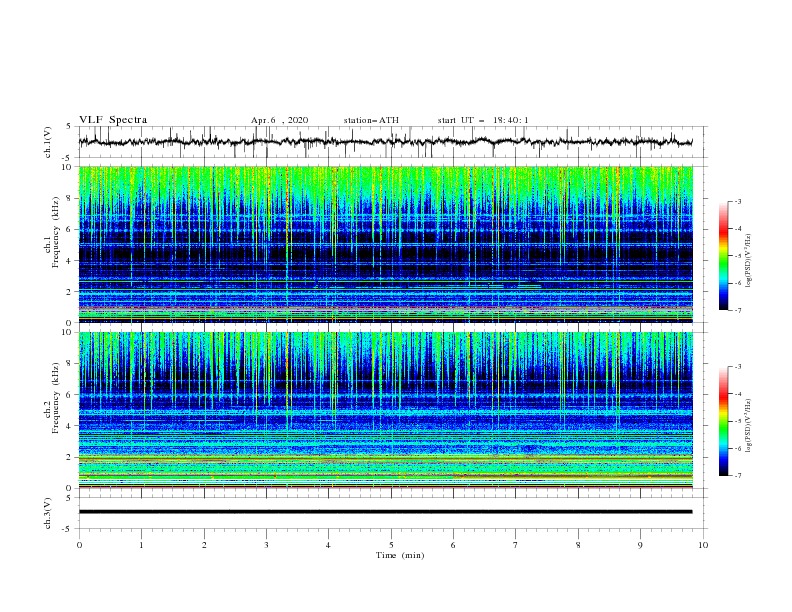This screenshot has width=792, height=612.
Task: Click the "2" tick on the time axis
Action: point(204,545)
